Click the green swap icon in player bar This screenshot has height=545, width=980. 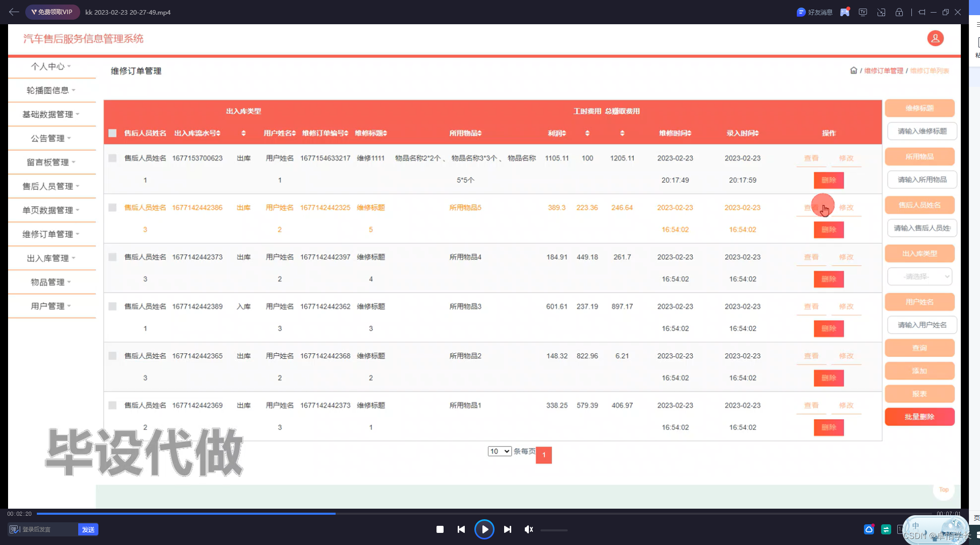(x=886, y=529)
